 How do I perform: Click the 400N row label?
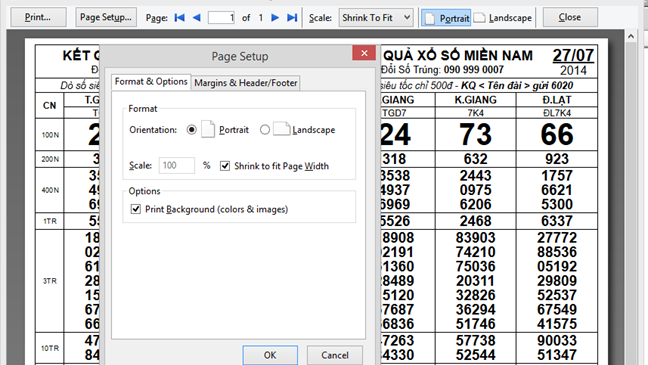(x=50, y=190)
